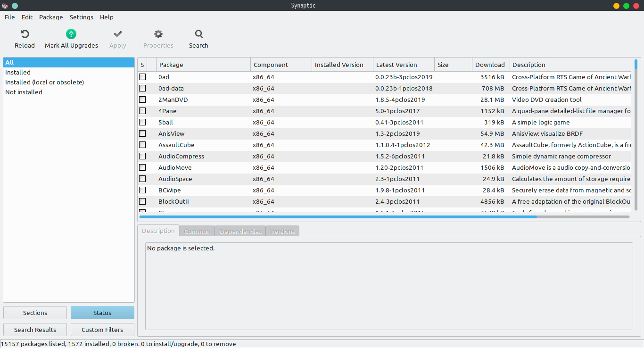This screenshot has width=644, height=348.
Task: Click version 1.9.8-1pclos2011 of BCWipe
Action: 400,190
